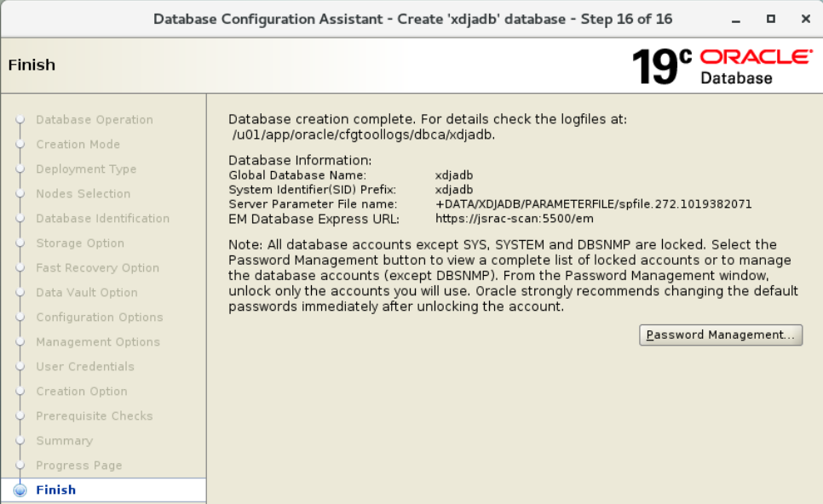Select the Fast Recovery Option step

(x=98, y=267)
